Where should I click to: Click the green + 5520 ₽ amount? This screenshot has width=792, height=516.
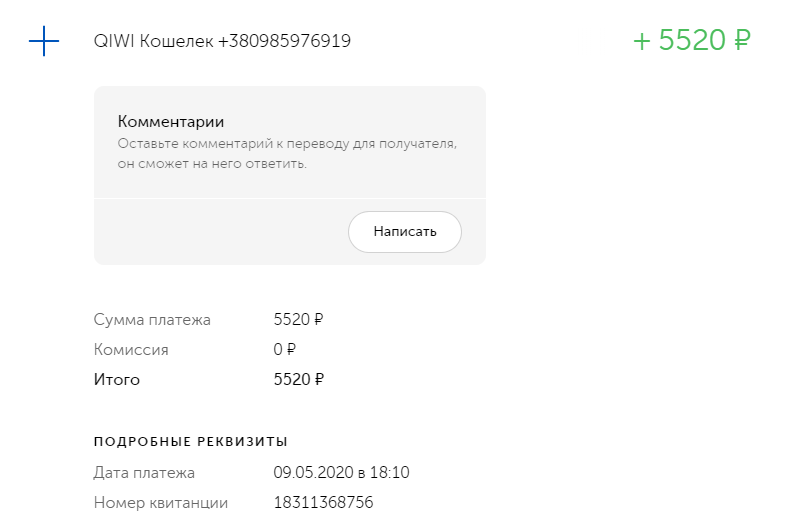click(x=691, y=41)
